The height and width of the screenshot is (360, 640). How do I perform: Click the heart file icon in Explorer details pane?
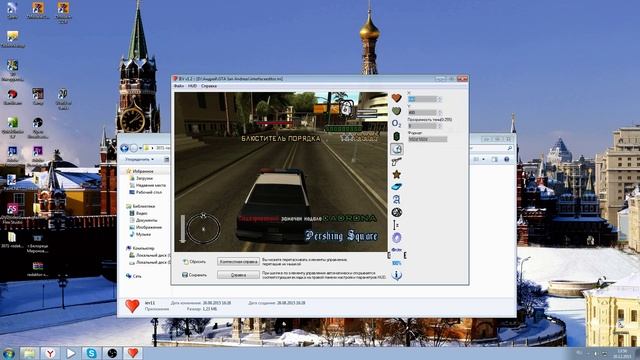click(132, 306)
